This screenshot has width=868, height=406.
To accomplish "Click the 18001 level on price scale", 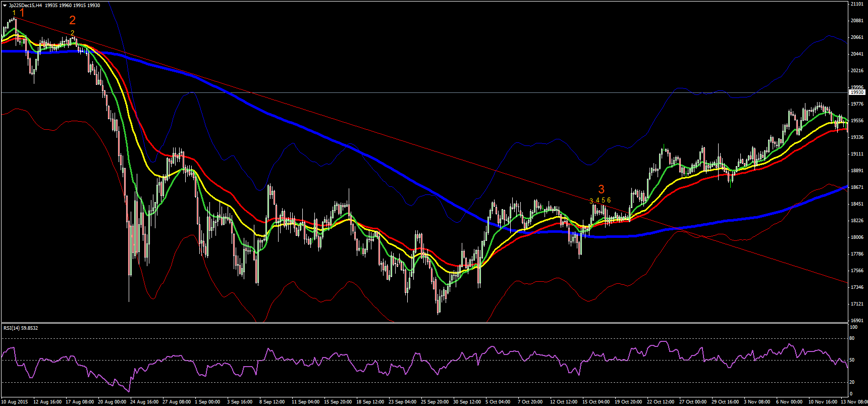I will (857, 237).
